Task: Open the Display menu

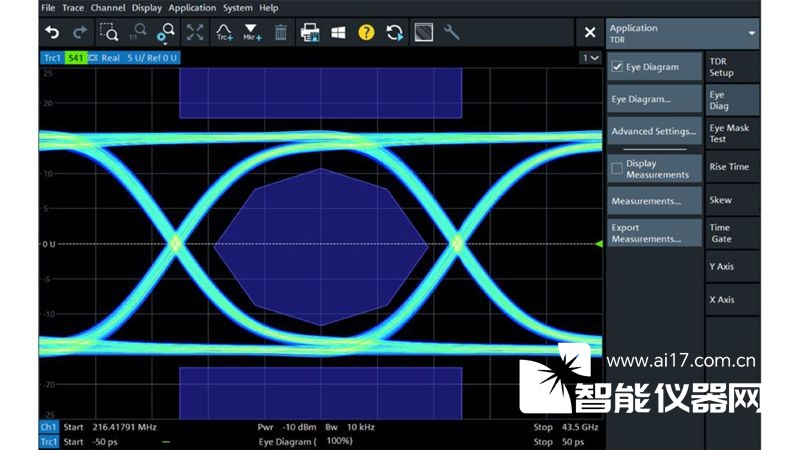Action: 146,8
